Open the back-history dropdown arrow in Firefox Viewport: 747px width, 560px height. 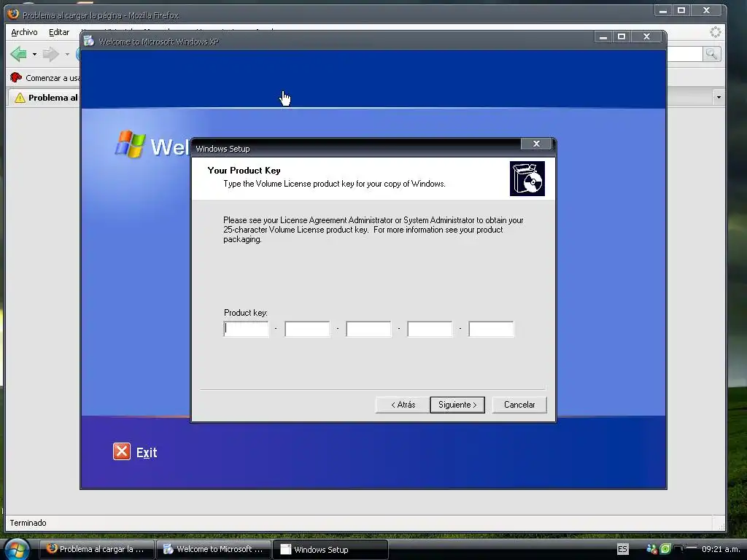tap(34, 54)
